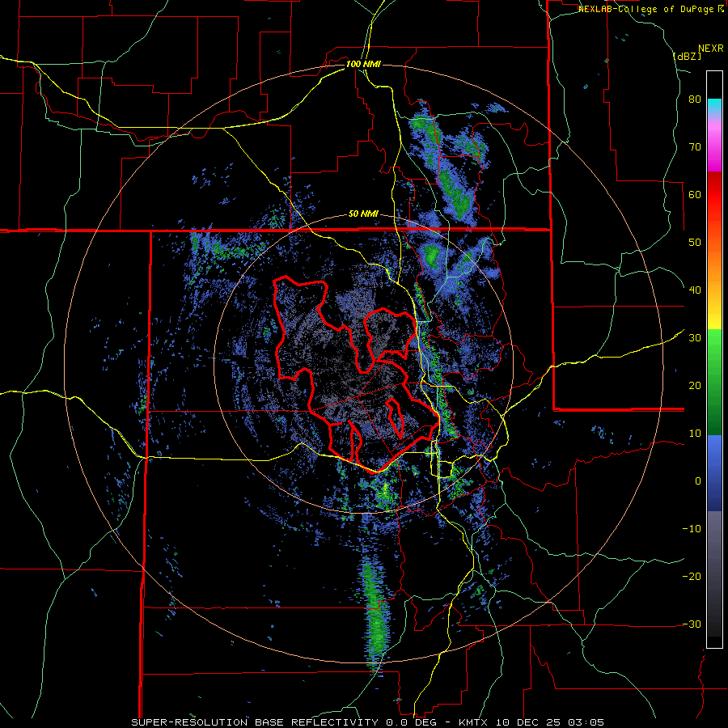Click the "10 DEC 25" date in footer
The width and height of the screenshot is (728, 728).
530,722
